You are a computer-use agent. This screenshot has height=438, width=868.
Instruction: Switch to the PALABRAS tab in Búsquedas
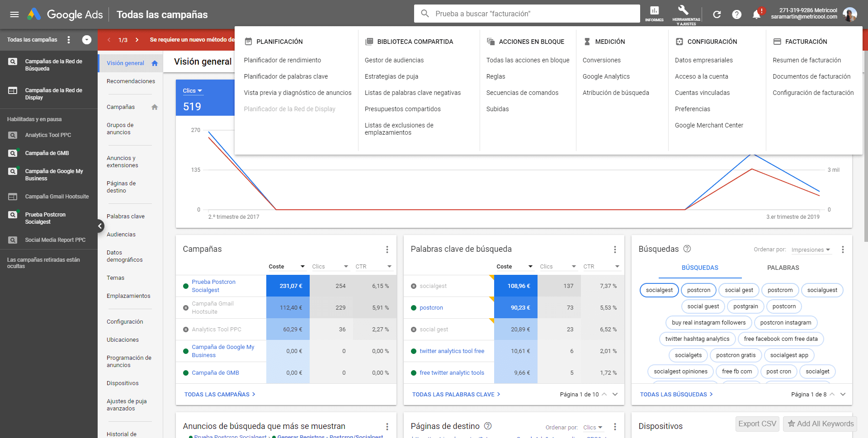(x=783, y=268)
